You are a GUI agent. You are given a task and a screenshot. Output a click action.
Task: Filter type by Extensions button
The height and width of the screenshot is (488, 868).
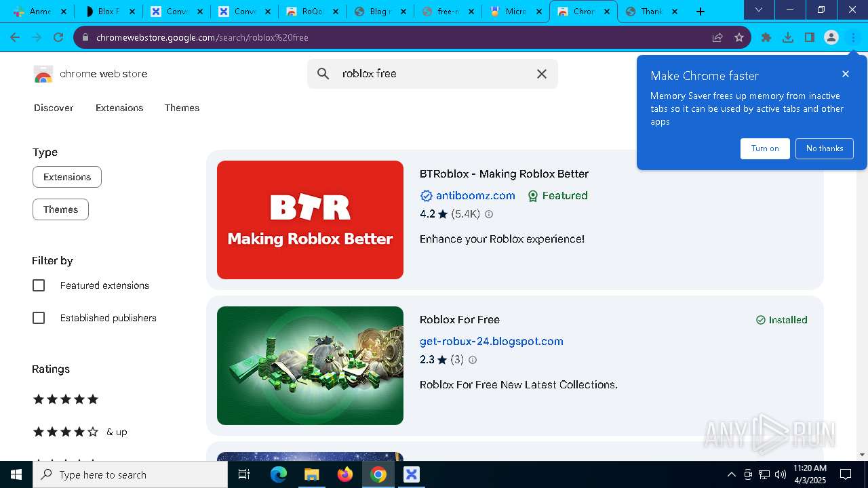67,177
